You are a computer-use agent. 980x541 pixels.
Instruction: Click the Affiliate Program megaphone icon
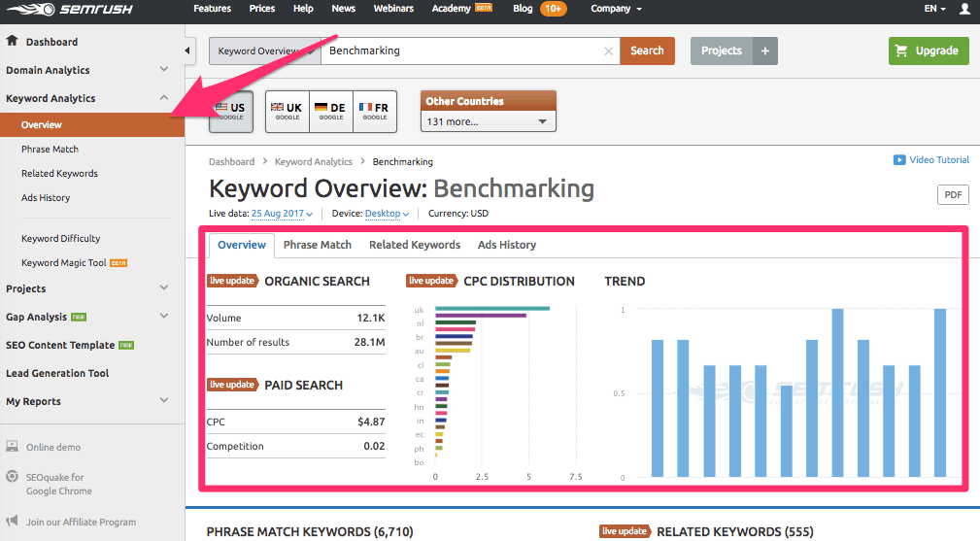click(12, 521)
